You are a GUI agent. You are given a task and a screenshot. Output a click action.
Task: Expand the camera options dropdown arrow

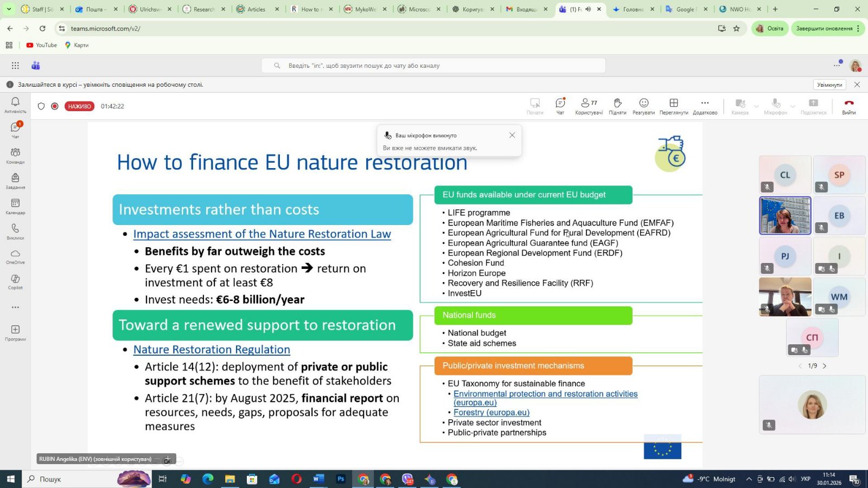756,106
